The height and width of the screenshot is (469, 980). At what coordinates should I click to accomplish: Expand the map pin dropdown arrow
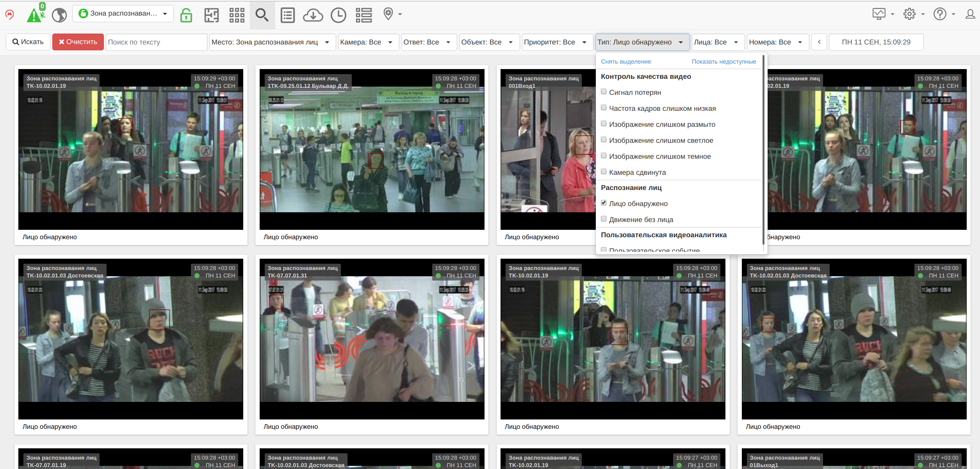400,14
